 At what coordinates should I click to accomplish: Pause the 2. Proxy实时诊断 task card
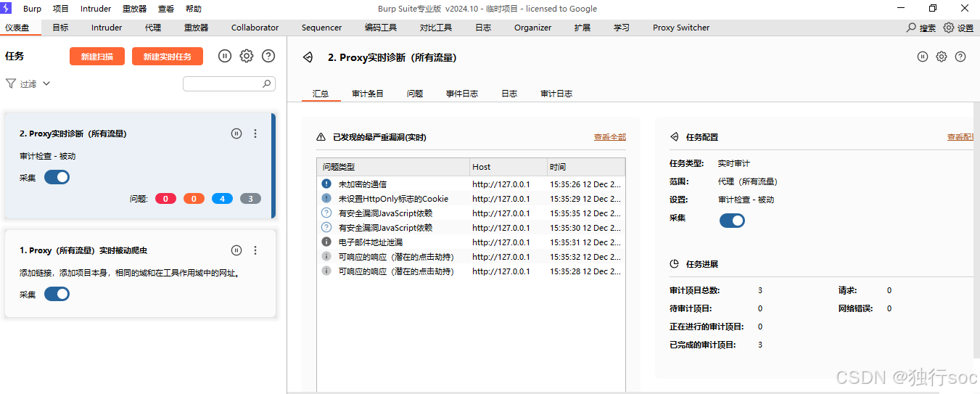236,134
